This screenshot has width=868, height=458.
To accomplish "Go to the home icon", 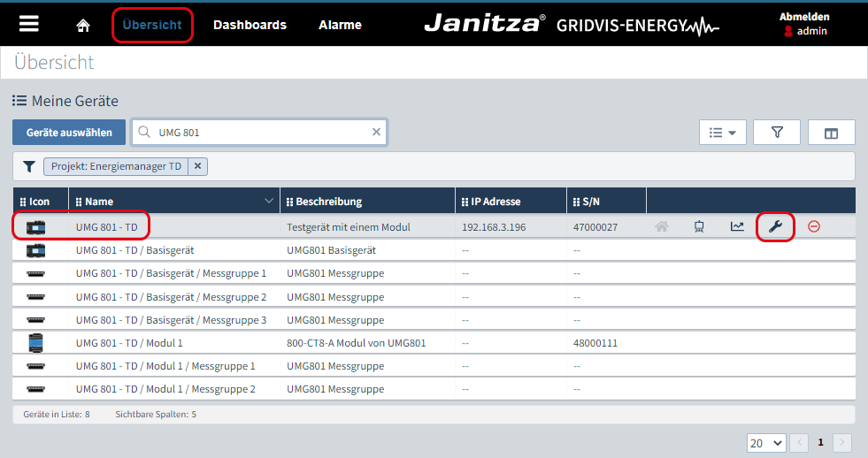I will pos(83,26).
